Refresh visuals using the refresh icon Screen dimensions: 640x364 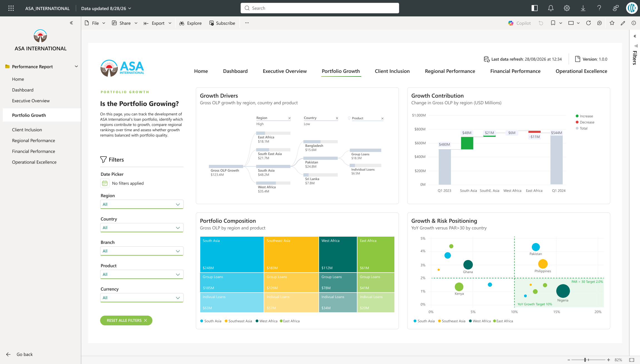(588, 23)
